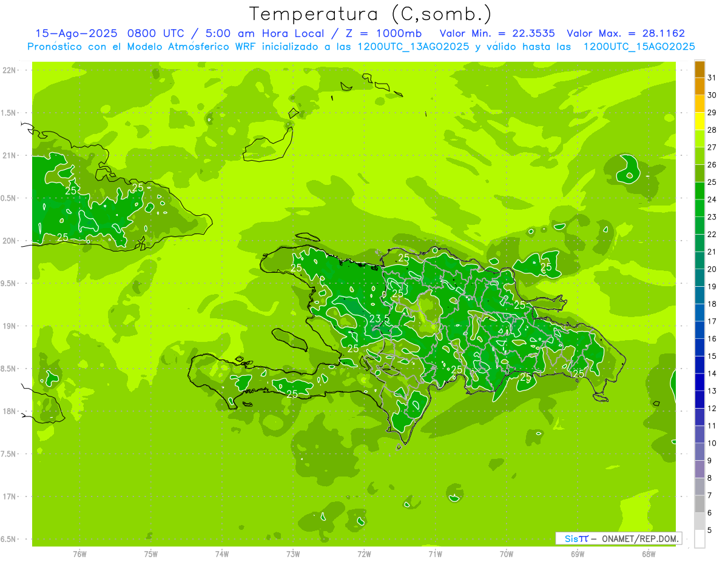Click 'Valor Min. = 22.3535' text
Viewport: 728px width, 562px height.
(497, 33)
